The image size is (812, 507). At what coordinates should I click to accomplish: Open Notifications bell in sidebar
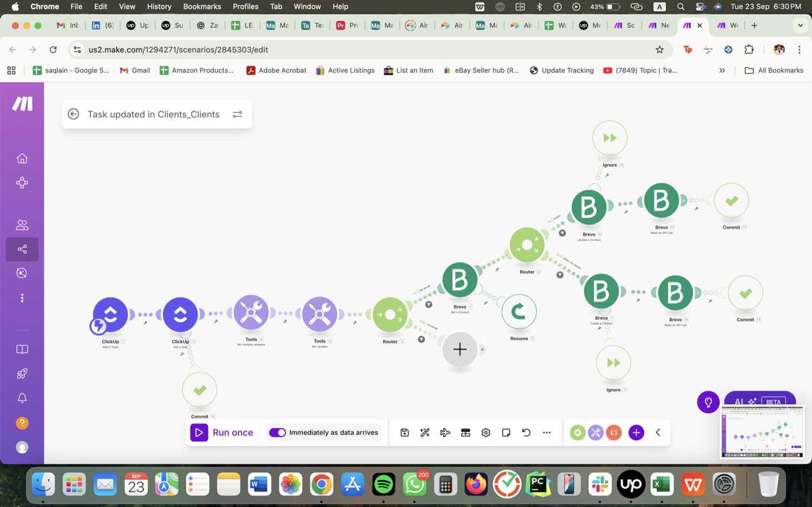tap(22, 398)
